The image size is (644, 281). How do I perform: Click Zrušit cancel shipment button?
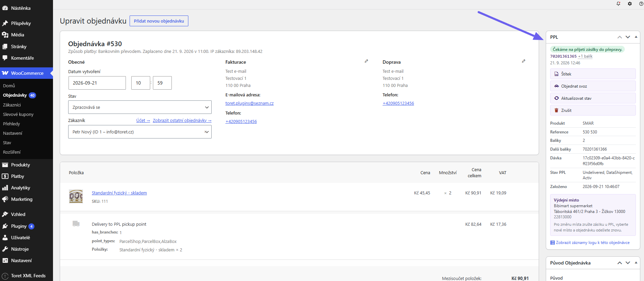click(593, 110)
